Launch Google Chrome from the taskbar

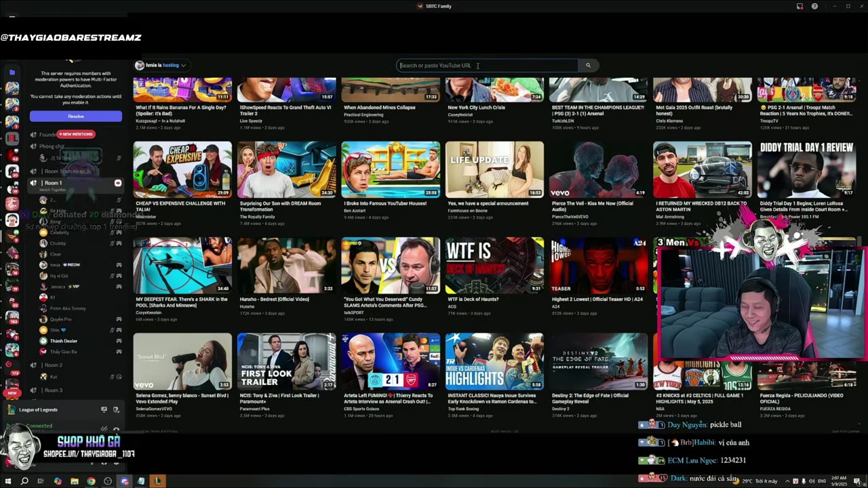(x=91, y=481)
